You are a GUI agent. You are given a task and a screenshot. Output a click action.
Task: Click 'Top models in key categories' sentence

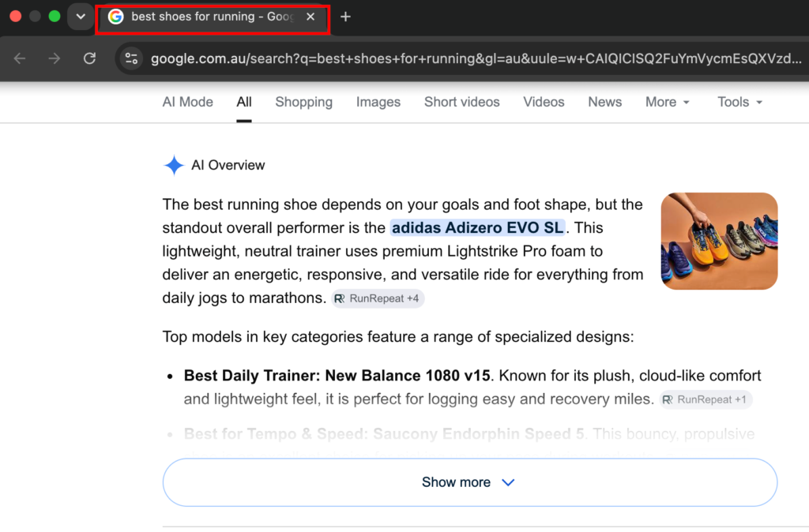pyautogui.click(x=398, y=337)
